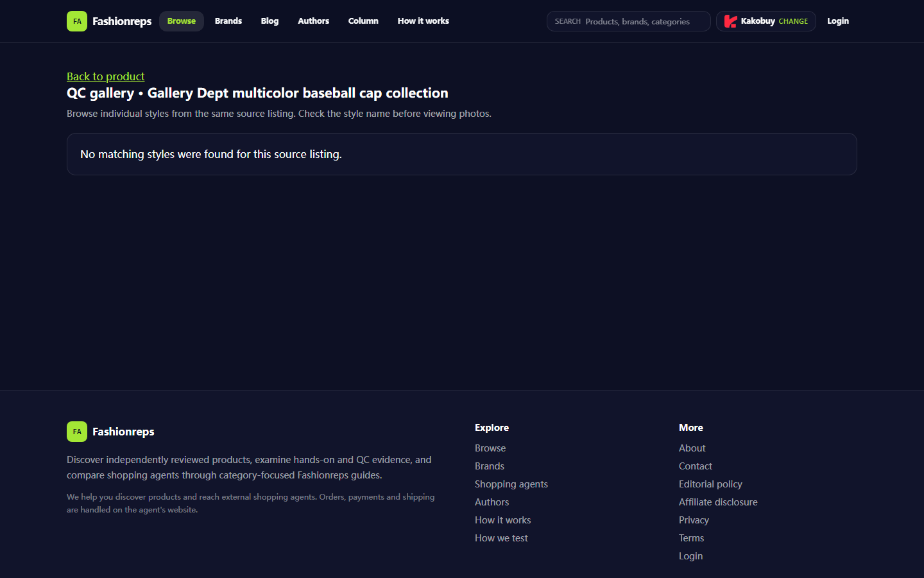The width and height of the screenshot is (924, 578).
Task: Click the 'No matching styles were found' message
Action: tap(211, 154)
